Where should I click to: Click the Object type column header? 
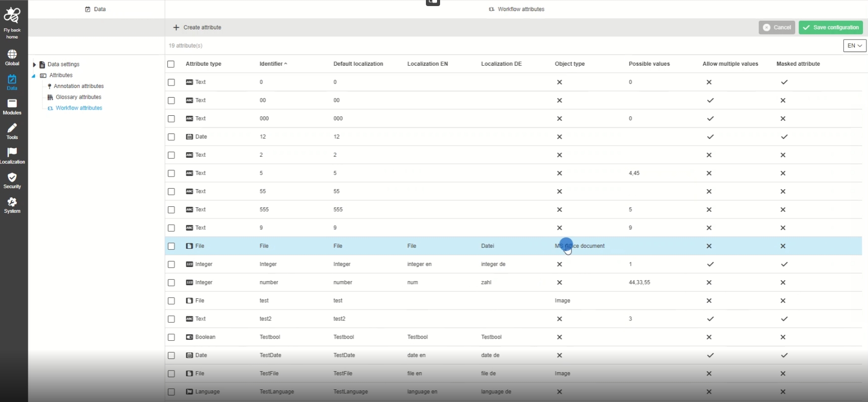coord(570,64)
